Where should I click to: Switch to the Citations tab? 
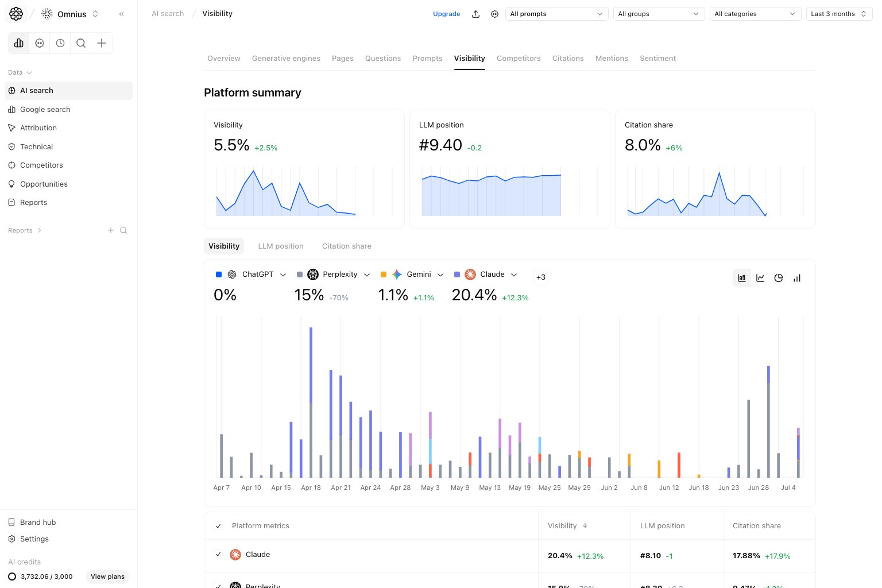pos(568,59)
